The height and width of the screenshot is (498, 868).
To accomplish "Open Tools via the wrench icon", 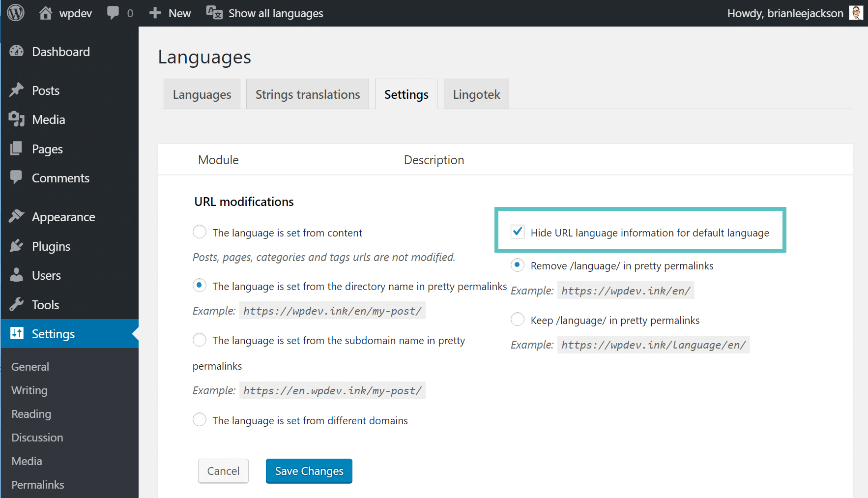I will click(x=17, y=304).
